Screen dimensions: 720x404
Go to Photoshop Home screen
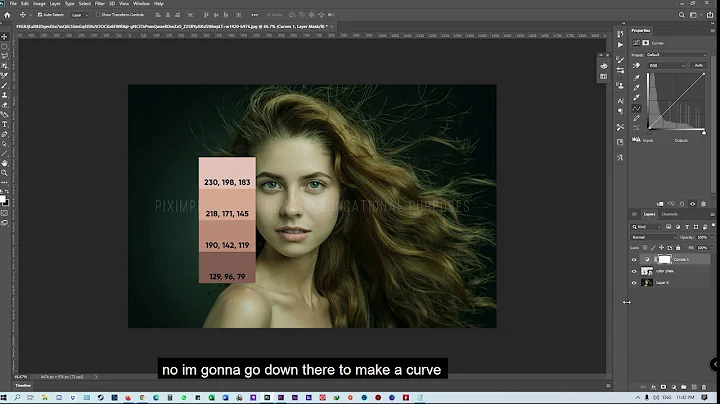(x=7, y=15)
